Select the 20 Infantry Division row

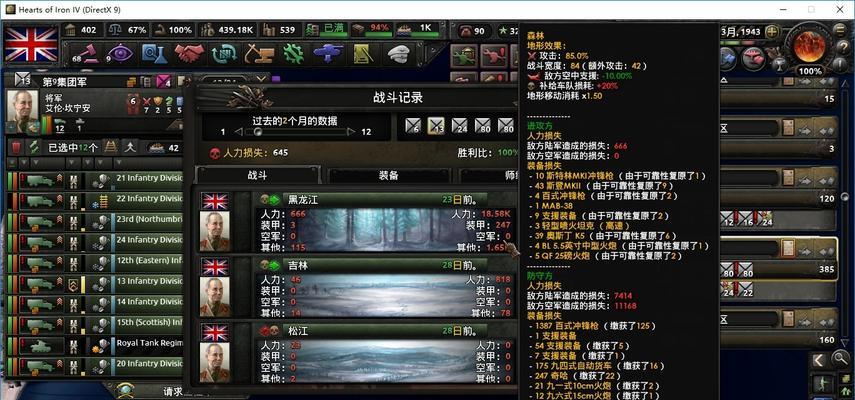coord(94,365)
